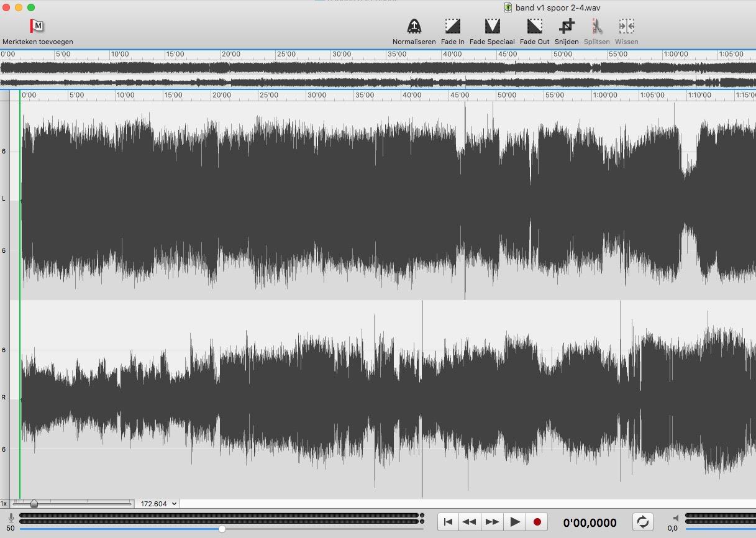Jump to the start of the track
Image resolution: width=756 pixels, height=538 pixels.
pyautogui.click(x=448, y=522)
